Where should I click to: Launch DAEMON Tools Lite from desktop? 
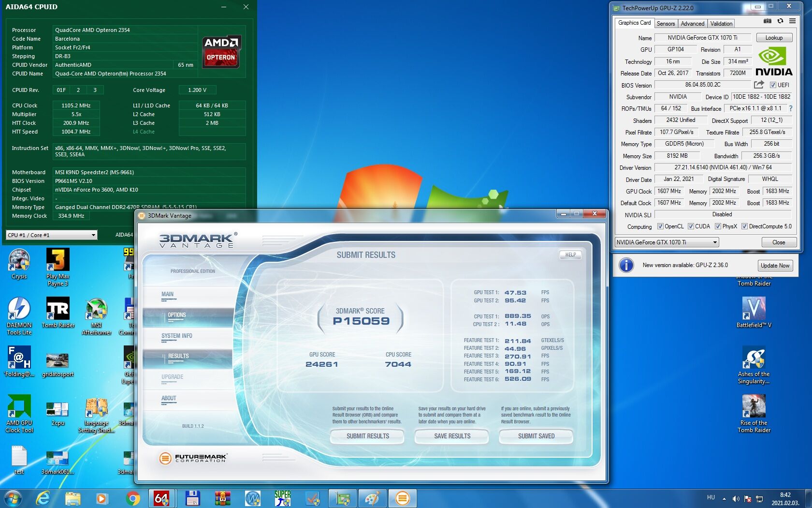pyautogui.click(x=19, y=316)
